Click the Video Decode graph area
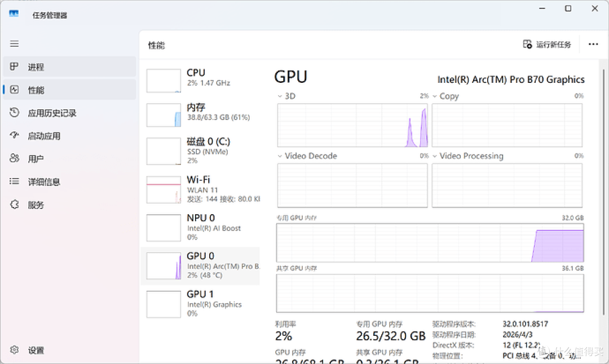The image size is (609, 364). (352, 185)
